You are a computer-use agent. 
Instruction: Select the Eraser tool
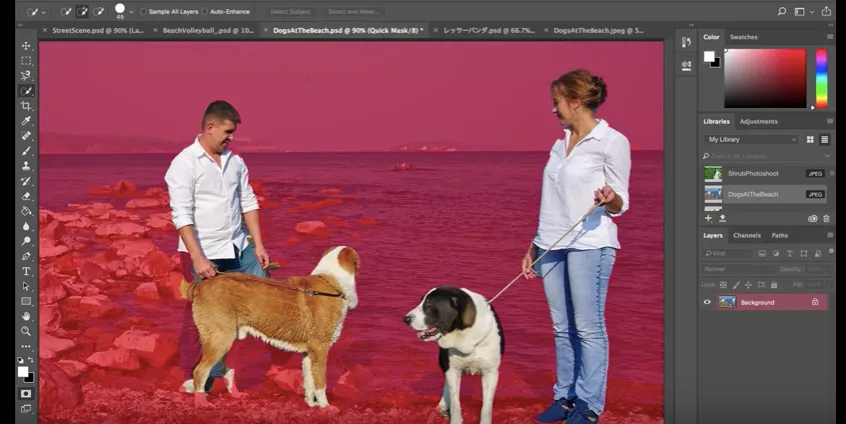click(26, 196)
